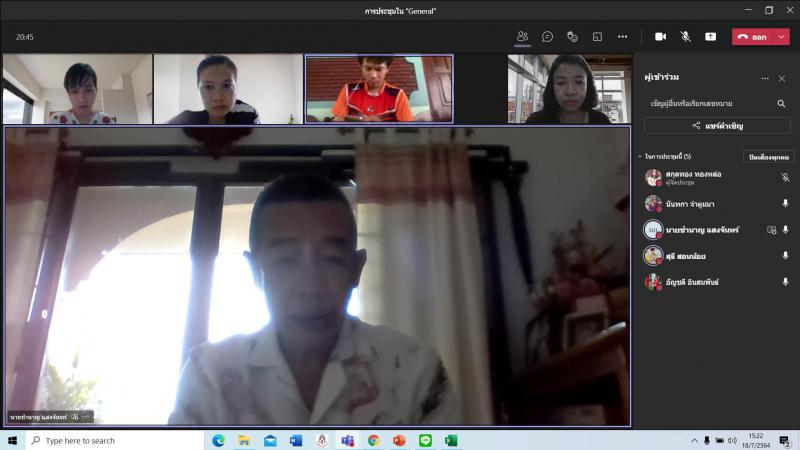Open Excel from taskbar
Image resolution: width=800 pixels, height=450 pixels.
tap(451, 440)
